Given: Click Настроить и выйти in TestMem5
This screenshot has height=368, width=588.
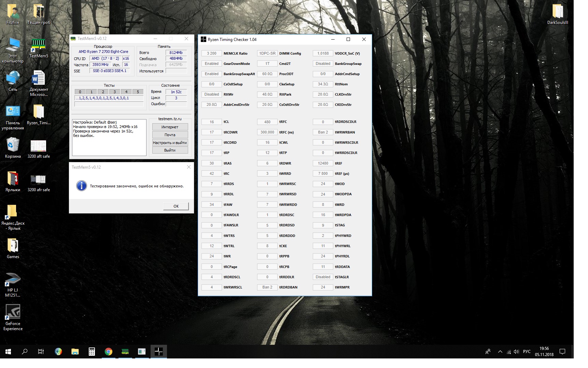Looking at the screenshot, I should [x=170, y=143].
